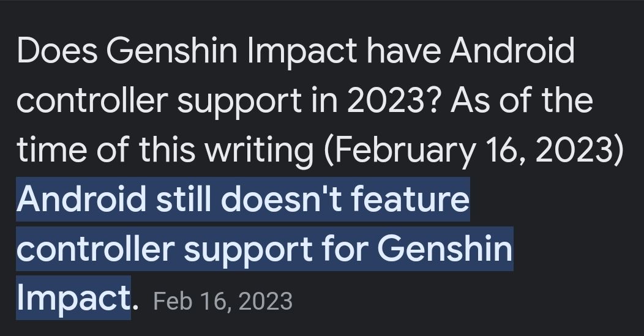Click the word "Does" starting the question
Image resolution: width=644 pixels, height=336 pixels.
57,50
